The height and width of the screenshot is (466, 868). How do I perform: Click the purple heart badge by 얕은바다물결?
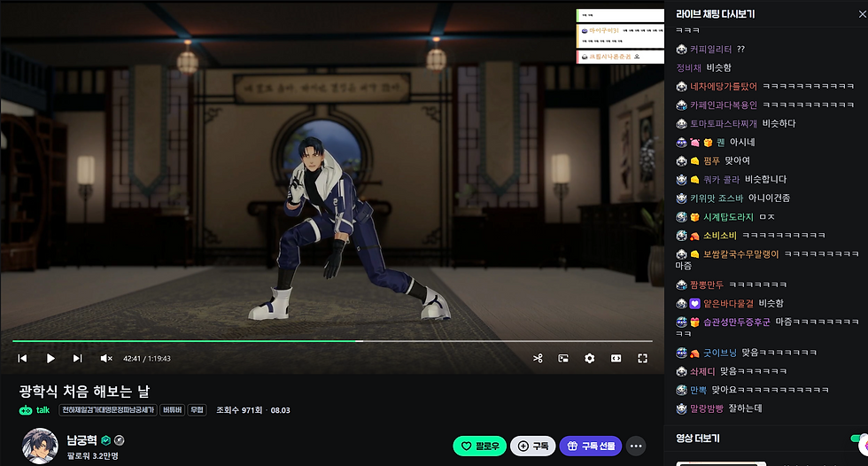click(694, 303)
